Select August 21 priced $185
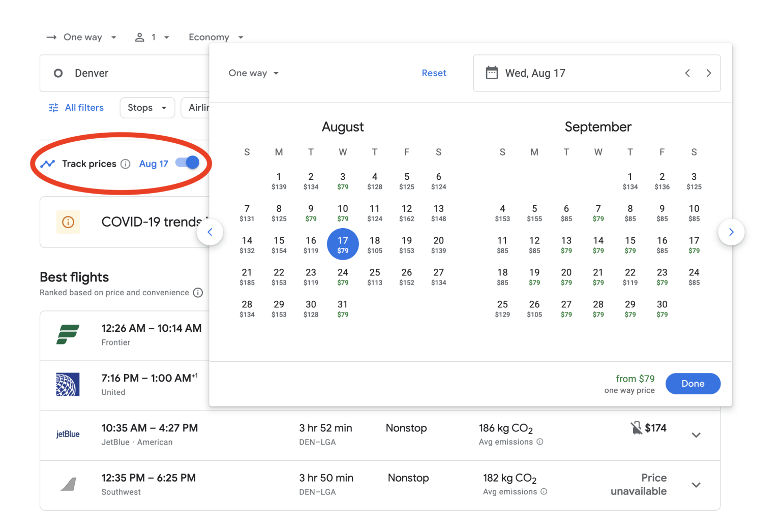The width and height of the screenshot is (781, 532). (x=247, y=277)
